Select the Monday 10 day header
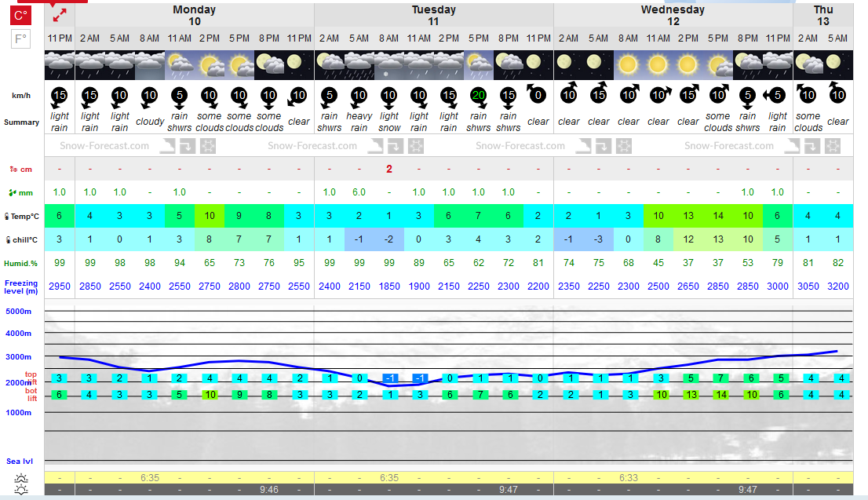Viewport: 868px width, 500px height. [195, 15]
